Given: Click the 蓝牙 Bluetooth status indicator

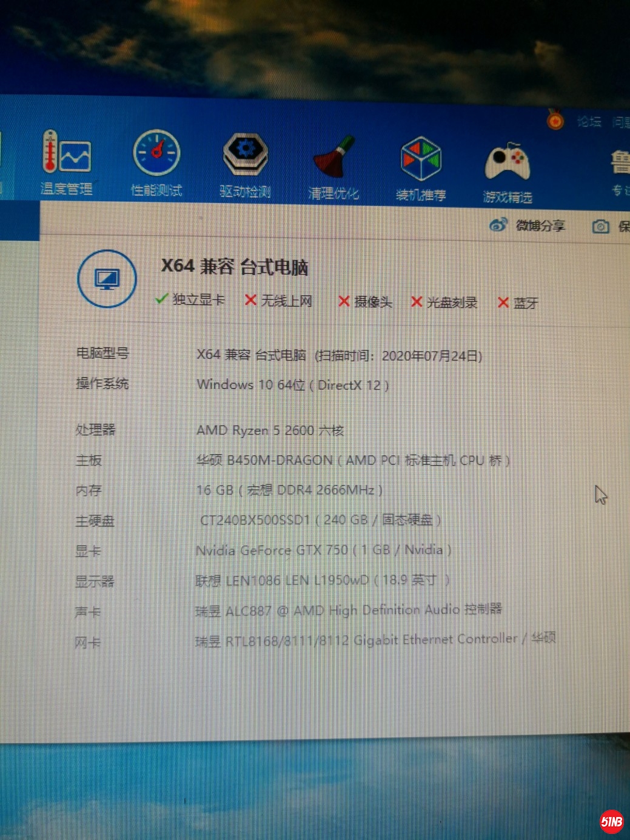Looking at the screenshot, I should 518,303.
